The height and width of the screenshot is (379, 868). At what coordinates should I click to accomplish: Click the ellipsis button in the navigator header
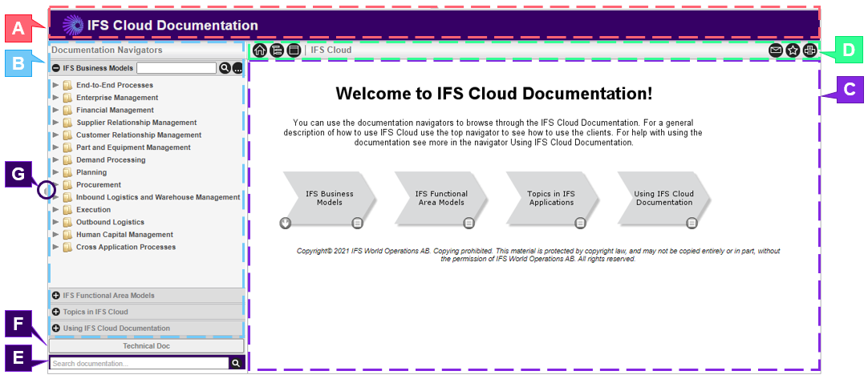pyautogui.click(x=238, y=68)
